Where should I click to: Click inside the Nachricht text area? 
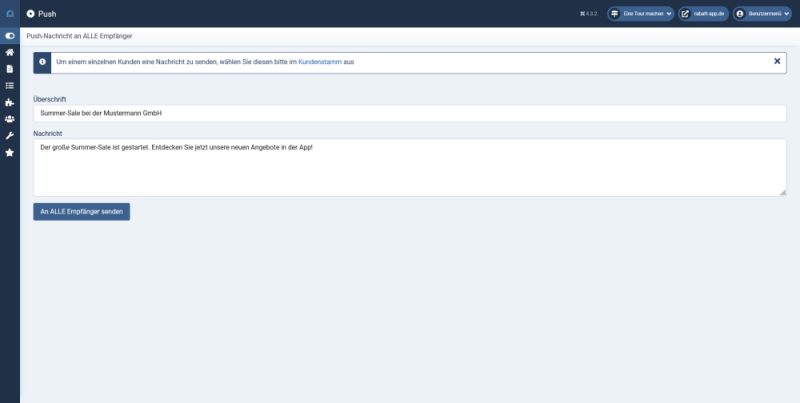(409, 167)
